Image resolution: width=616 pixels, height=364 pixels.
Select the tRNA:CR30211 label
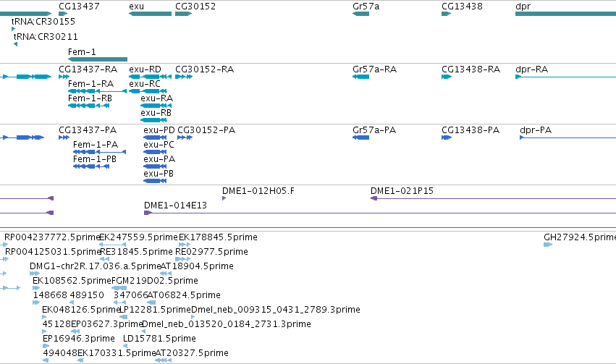click(x=46, y=36)
